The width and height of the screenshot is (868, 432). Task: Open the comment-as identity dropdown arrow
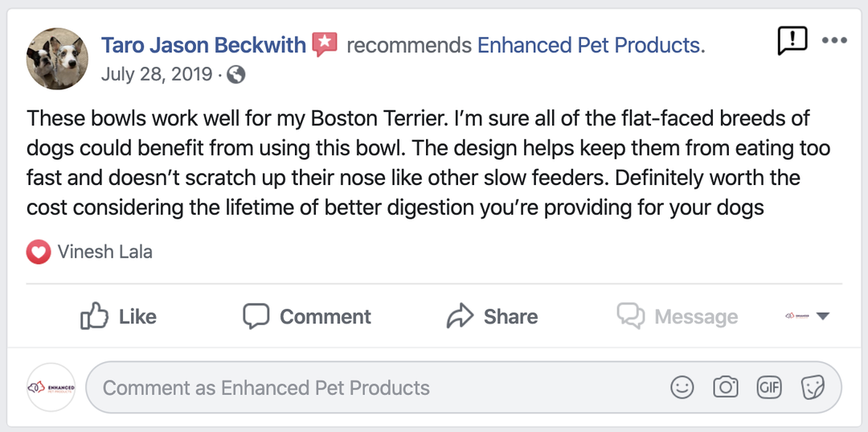point(822,317)
